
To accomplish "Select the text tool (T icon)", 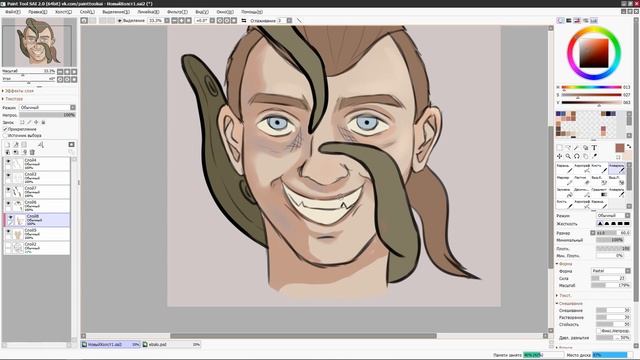I will point(594,148).
